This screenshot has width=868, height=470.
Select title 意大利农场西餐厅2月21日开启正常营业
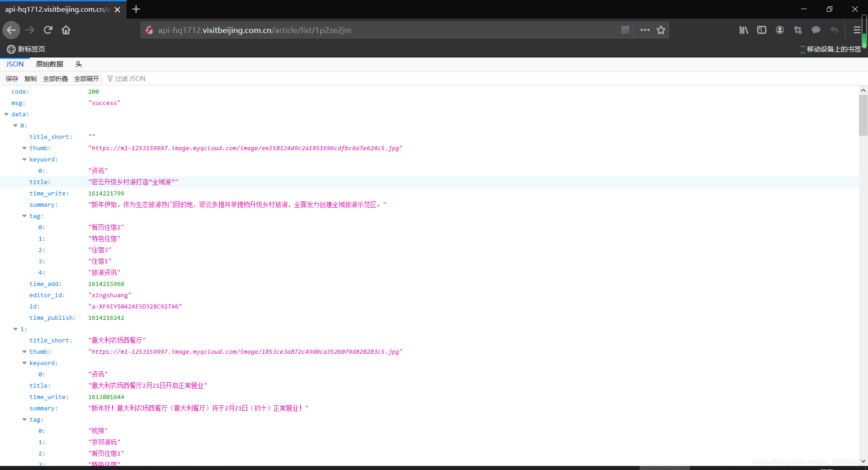click(x=148, y=386)
